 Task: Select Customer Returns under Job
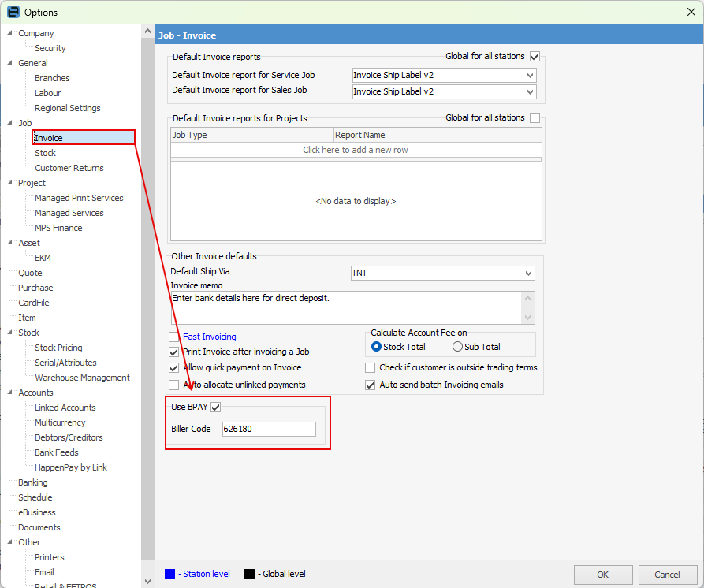click(69, 168)
